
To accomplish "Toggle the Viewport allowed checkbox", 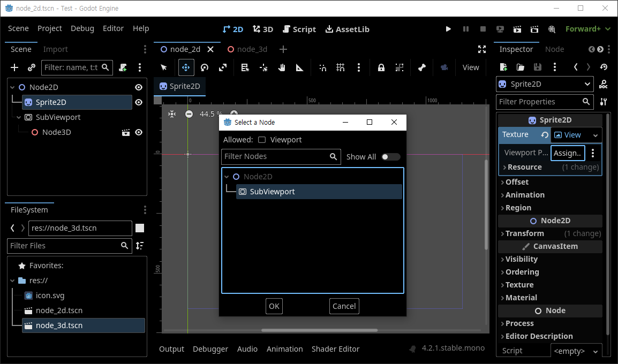I will click(x=262, y=140).
